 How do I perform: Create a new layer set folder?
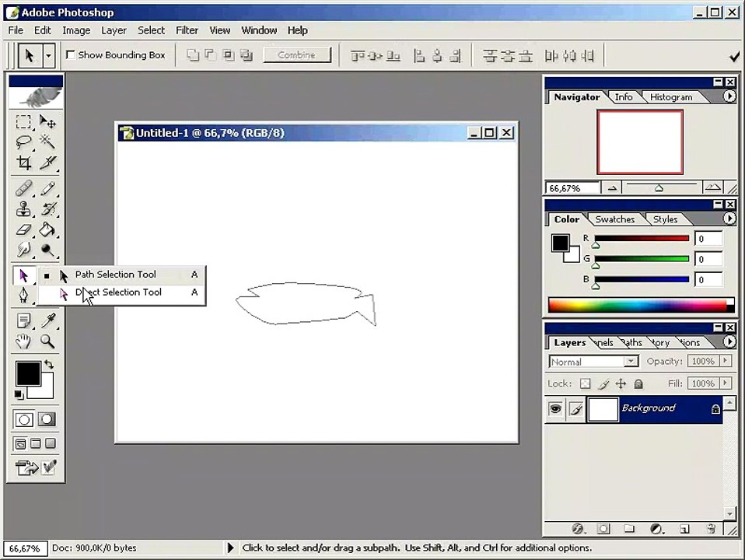[x=629, y=529]
